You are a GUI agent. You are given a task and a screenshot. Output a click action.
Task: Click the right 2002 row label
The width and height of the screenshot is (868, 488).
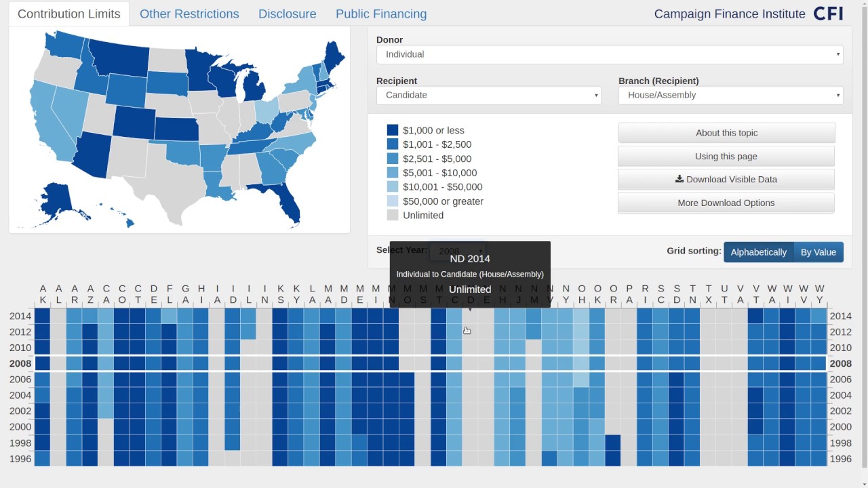pyautogui.click(x=841, y=411)
